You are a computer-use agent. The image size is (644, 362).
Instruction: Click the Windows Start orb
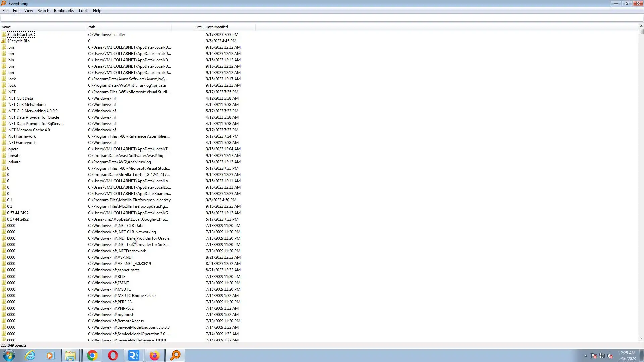pos(9,355)
